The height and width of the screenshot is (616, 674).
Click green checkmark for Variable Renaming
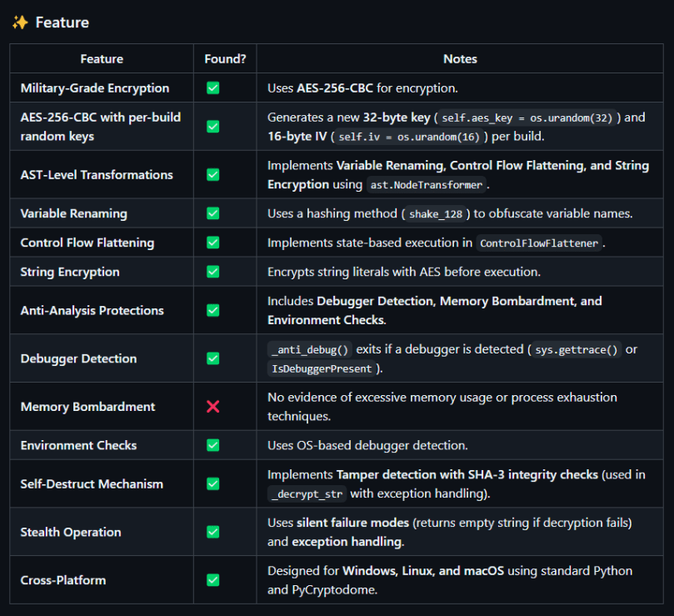click(x=213, y=213)
